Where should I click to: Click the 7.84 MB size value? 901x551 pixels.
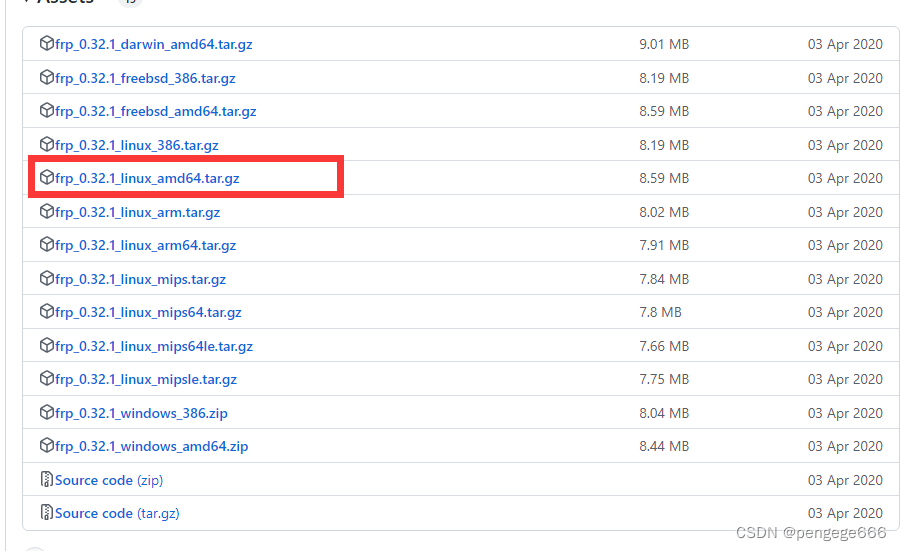[664, 279]
